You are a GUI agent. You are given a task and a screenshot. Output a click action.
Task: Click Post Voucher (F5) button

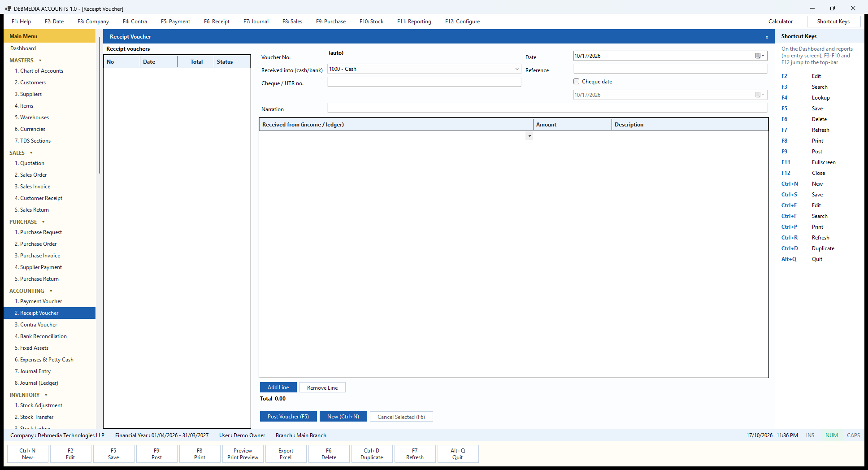point(288,417)
